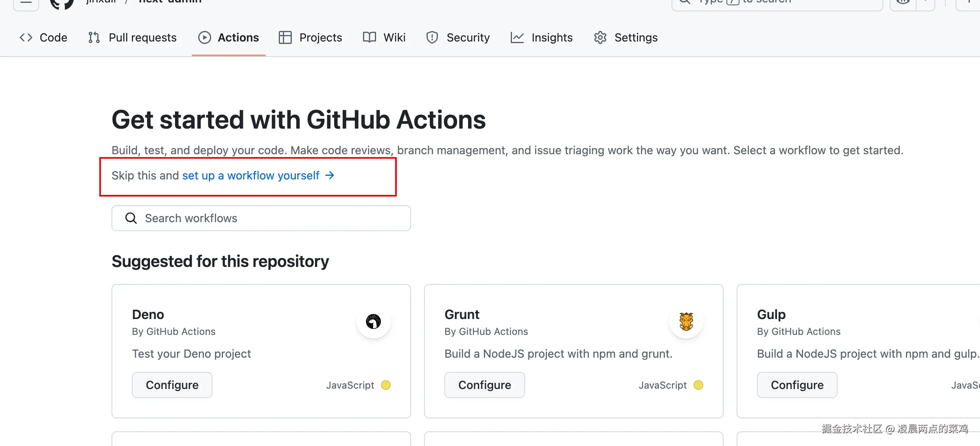Click the JavaScript label in the Grunt card
This screenshot has height=446, width=980.
tap(663, 385)
